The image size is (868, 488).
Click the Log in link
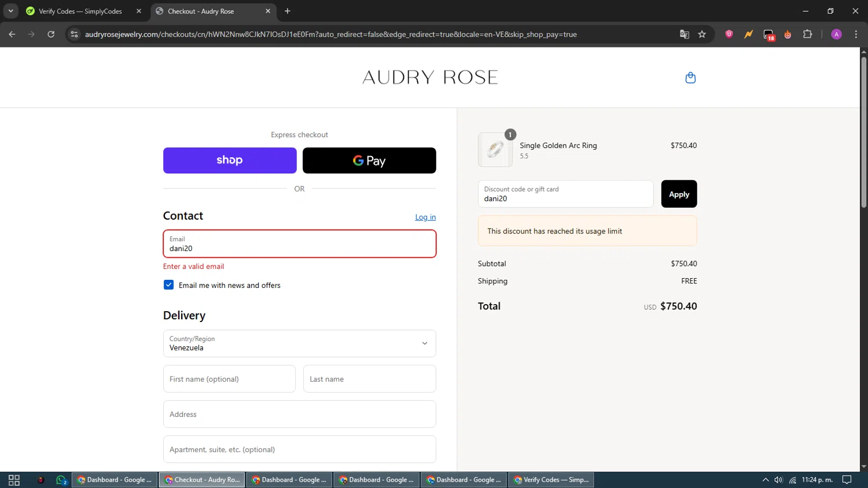(x=425, y=217)
